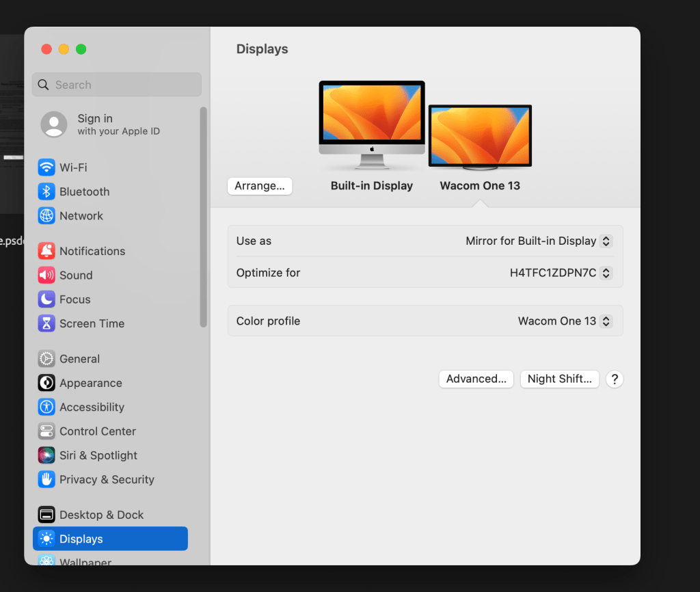Select the Network globe icon
700x592 pixels.
[x=46, y=216]
